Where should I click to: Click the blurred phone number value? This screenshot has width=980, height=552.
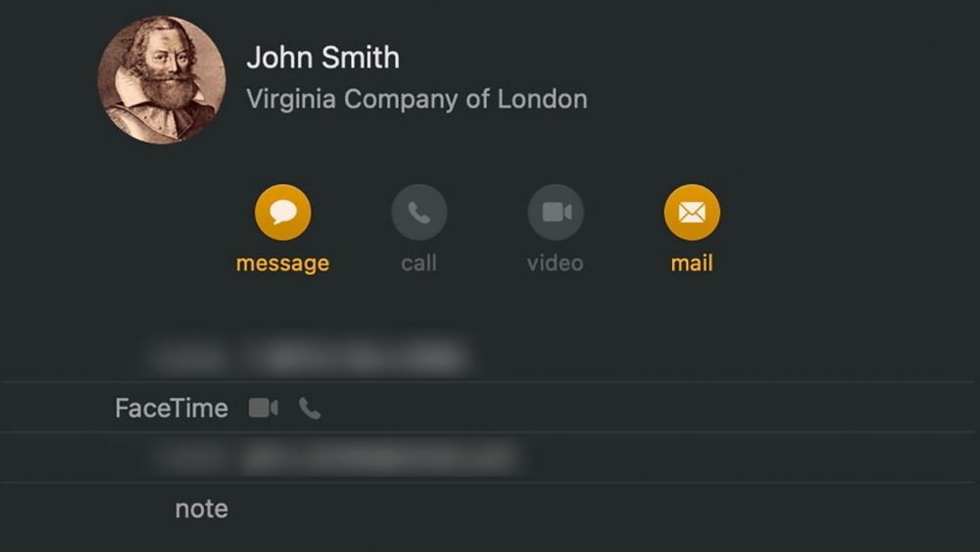[355, 358]
